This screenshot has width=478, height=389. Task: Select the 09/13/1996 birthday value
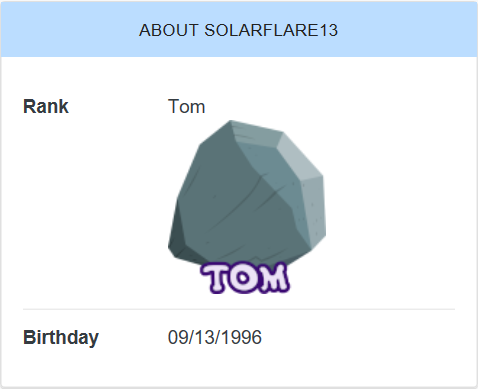[215, 337]
